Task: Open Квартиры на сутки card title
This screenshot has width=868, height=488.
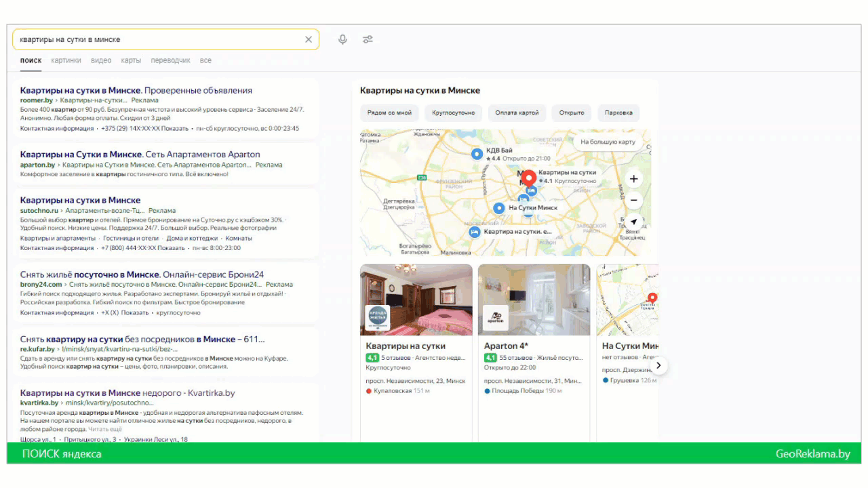Action: coord(406,346)
